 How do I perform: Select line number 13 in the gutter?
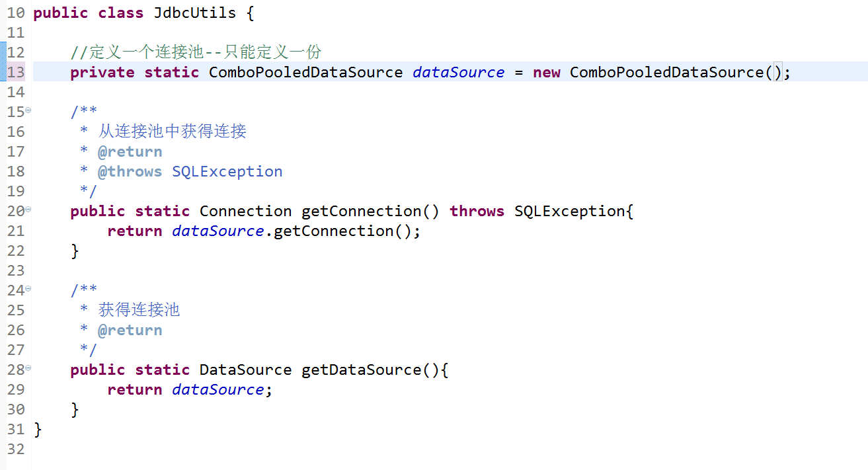coord(16,72)
